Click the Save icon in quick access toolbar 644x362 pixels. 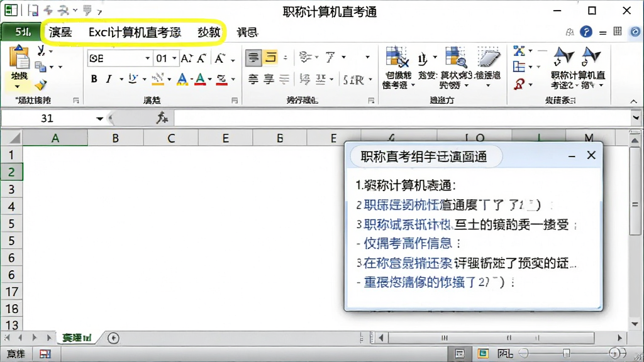coord(33,10)
